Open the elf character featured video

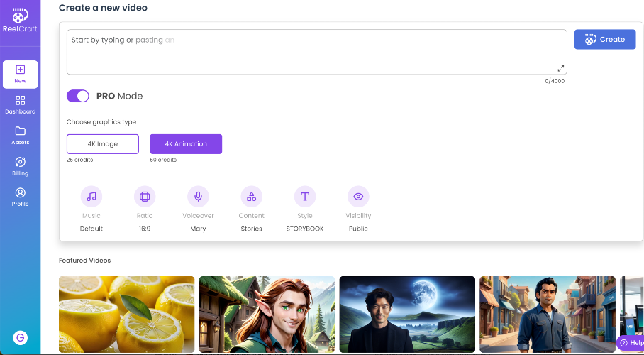(x=267, y=315)
